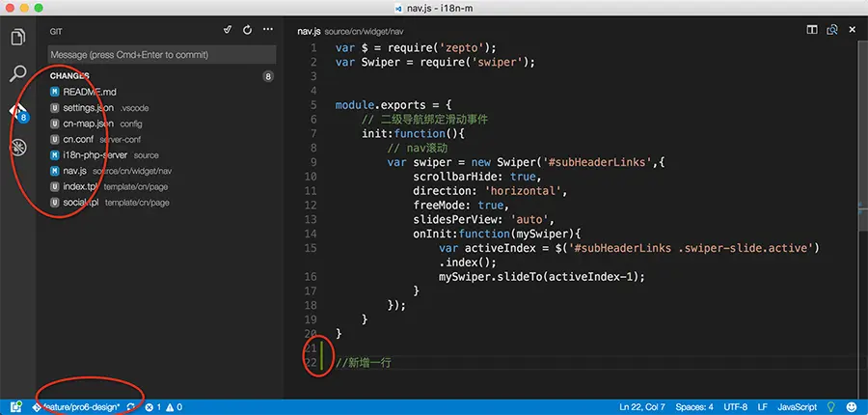Click the 'zepto' string on line 1

point(460,47)
